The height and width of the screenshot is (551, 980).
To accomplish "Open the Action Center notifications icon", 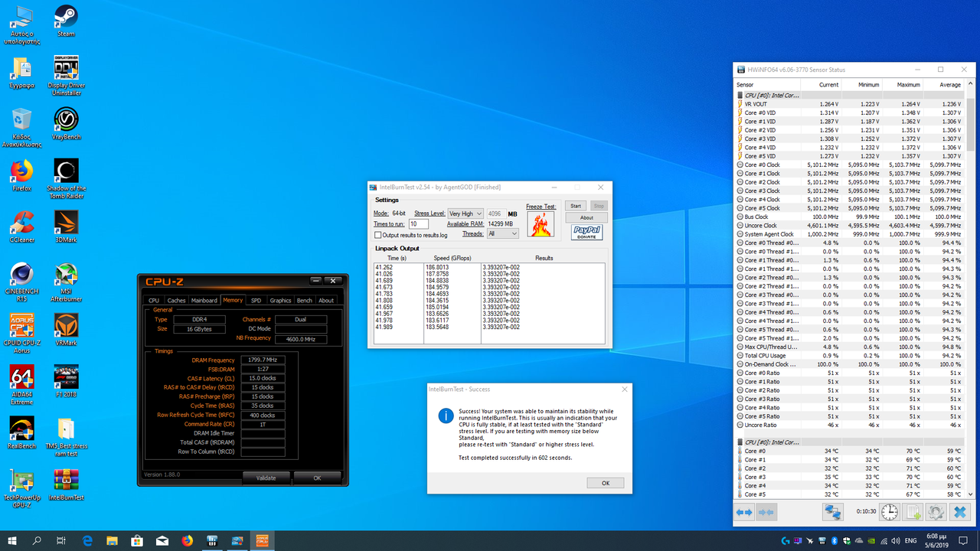I will 964,540.
